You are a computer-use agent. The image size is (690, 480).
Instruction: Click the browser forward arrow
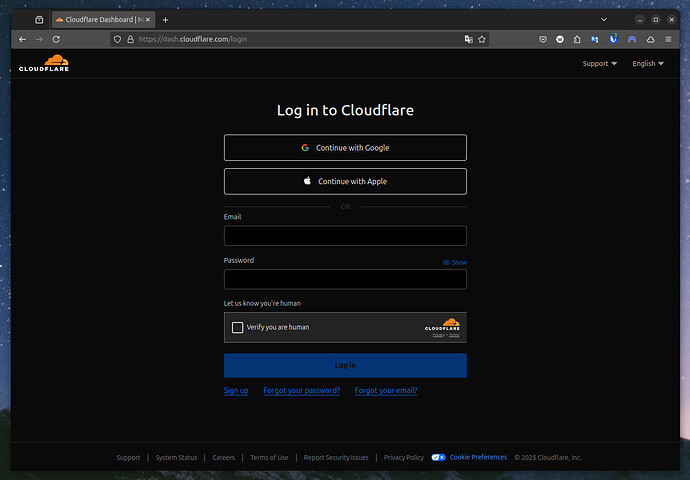(x=39, y=39)
